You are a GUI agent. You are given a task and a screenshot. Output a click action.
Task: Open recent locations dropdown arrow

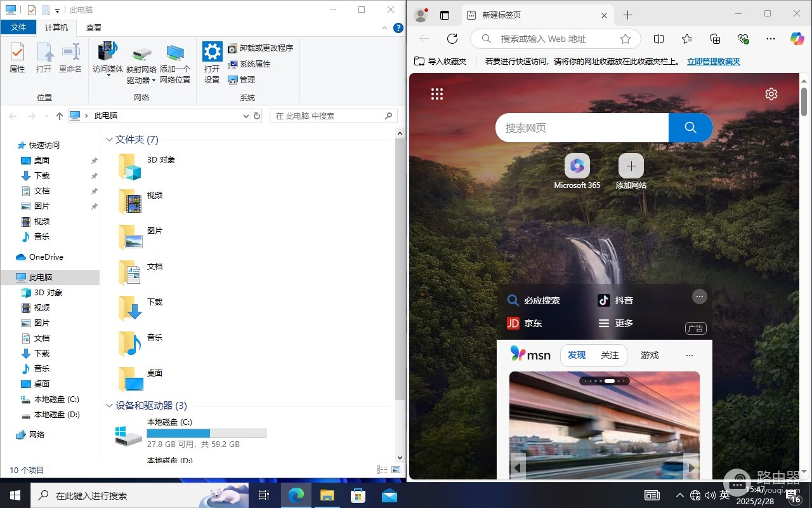[x=46, y=116]
